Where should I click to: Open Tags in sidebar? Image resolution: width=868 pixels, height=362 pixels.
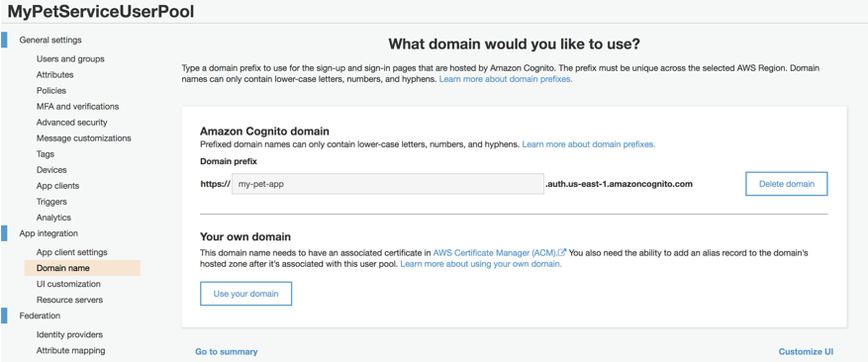(46, 154)
